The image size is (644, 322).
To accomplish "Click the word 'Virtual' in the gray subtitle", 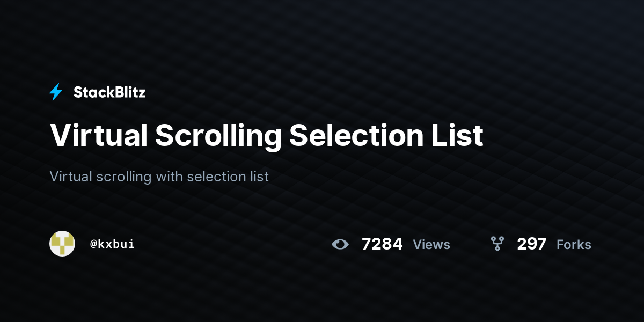I will tap(70, 176).
